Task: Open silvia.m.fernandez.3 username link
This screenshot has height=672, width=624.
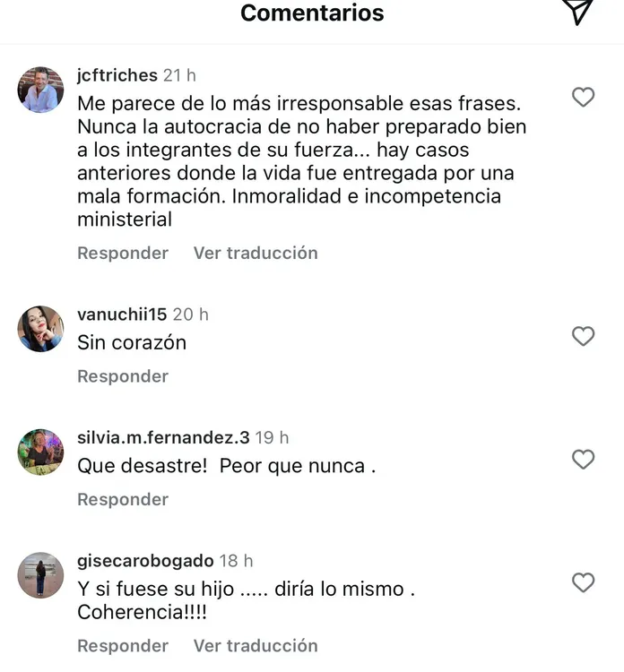Action: [x=163, y=438]
